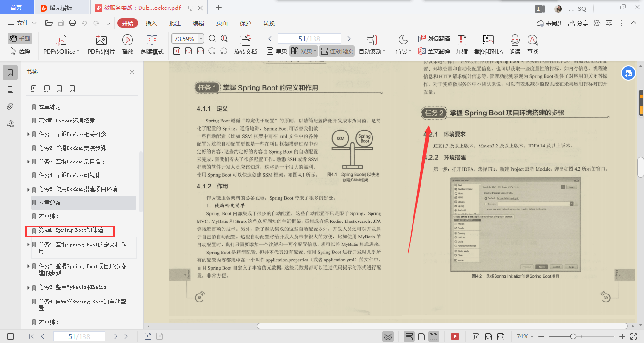Image resolution: width=644 pixels, height=343 pixels.
Task: Click the 未同步 sync status button
Action: [550, 23]
